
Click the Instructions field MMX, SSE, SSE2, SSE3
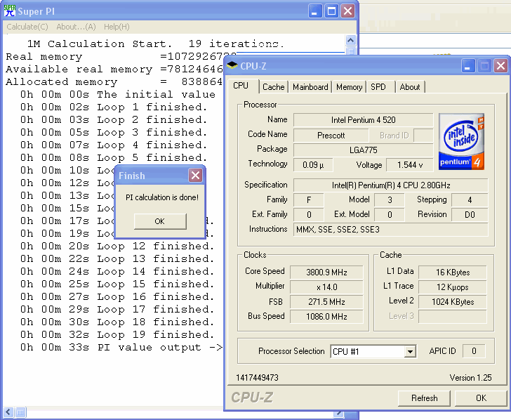click(391, 230)
